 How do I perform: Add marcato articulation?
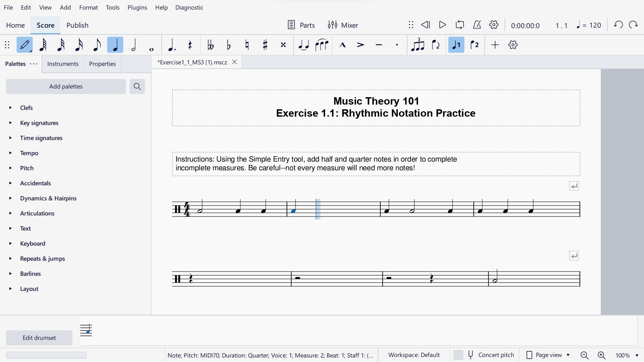pos(343,45)
